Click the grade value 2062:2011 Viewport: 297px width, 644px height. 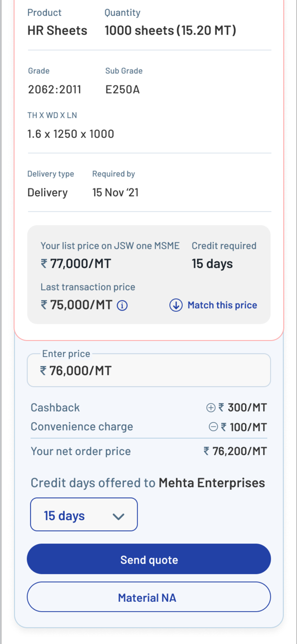[54, 90]
